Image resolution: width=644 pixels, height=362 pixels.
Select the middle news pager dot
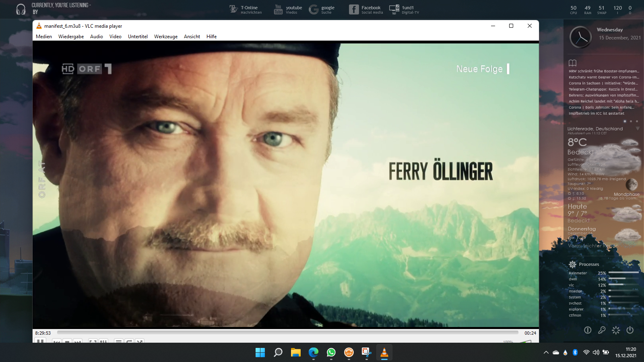tap(631, 121)
